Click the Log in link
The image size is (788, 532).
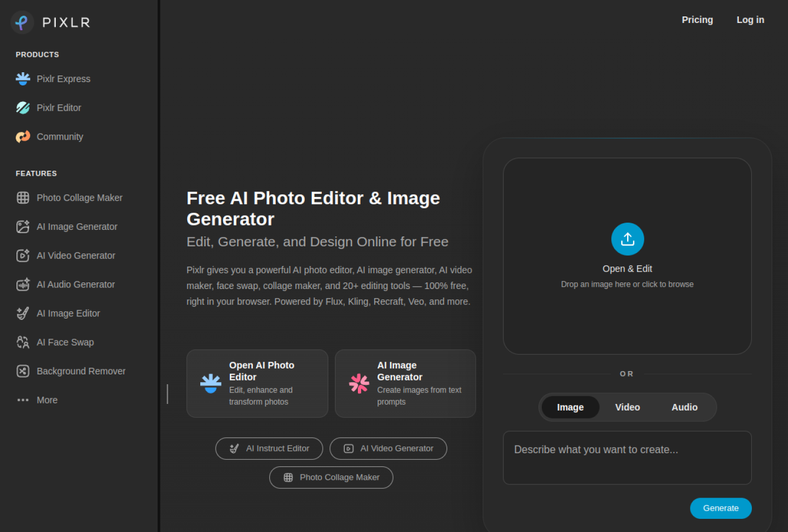click(750, 20)
